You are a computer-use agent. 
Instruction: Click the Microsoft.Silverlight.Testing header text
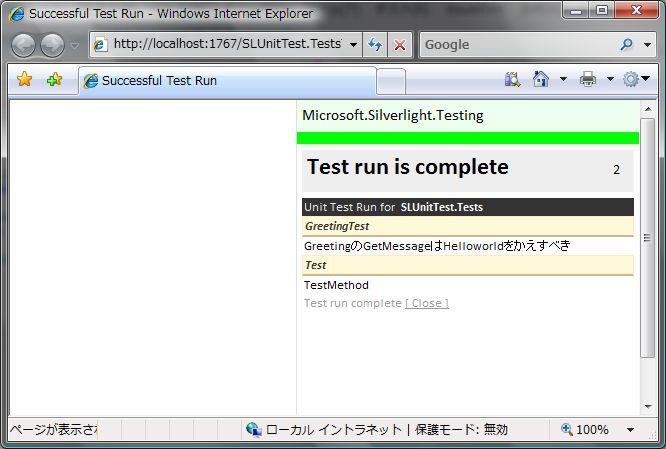[393, 116]
